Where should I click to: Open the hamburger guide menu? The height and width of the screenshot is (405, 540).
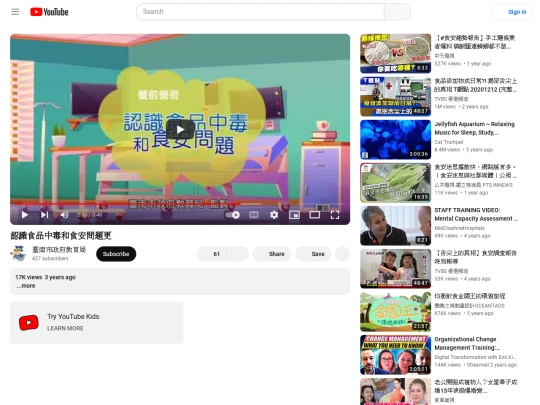tap(15, 12)
